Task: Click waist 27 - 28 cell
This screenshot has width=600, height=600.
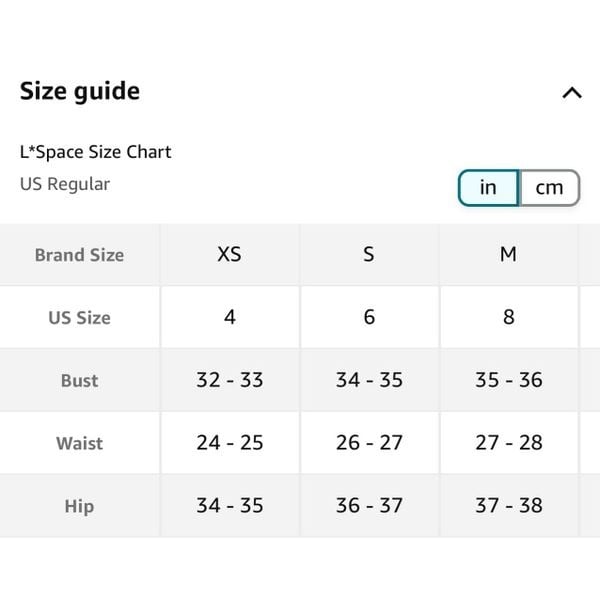Action: pos(509,443)
